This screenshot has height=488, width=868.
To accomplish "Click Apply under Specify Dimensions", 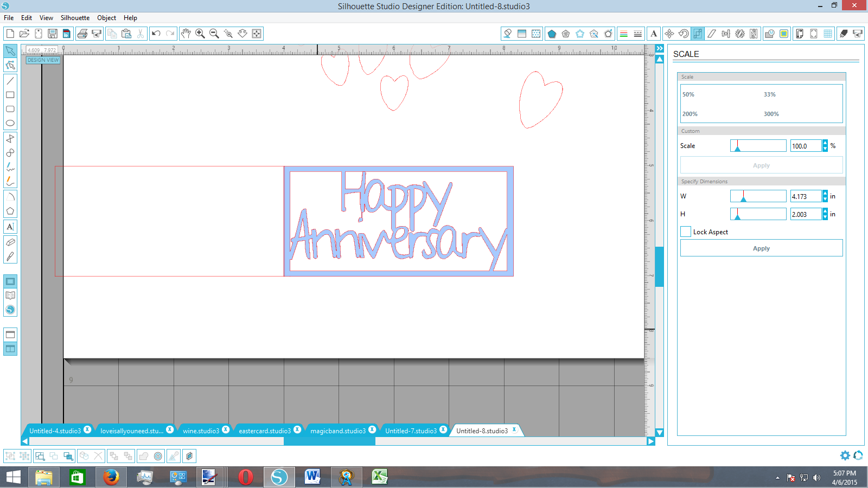I will pos(761,248).
